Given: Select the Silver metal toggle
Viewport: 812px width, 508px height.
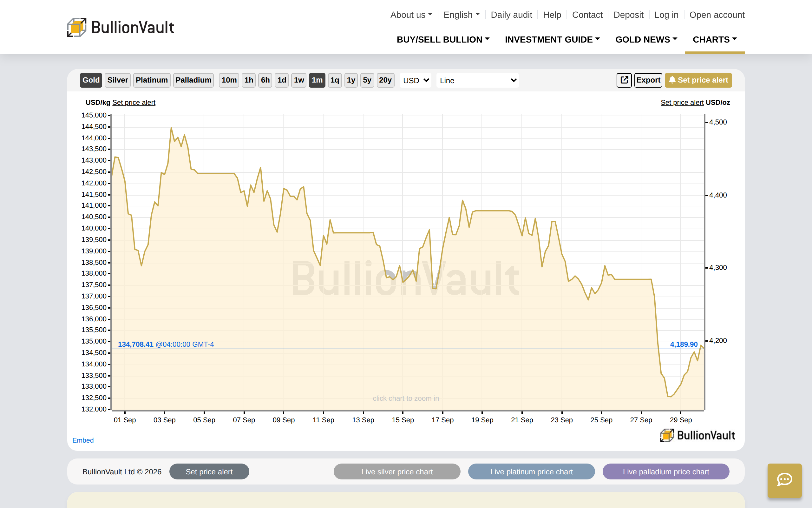Looking at the screenshot, I should click(x=117, y=80).
